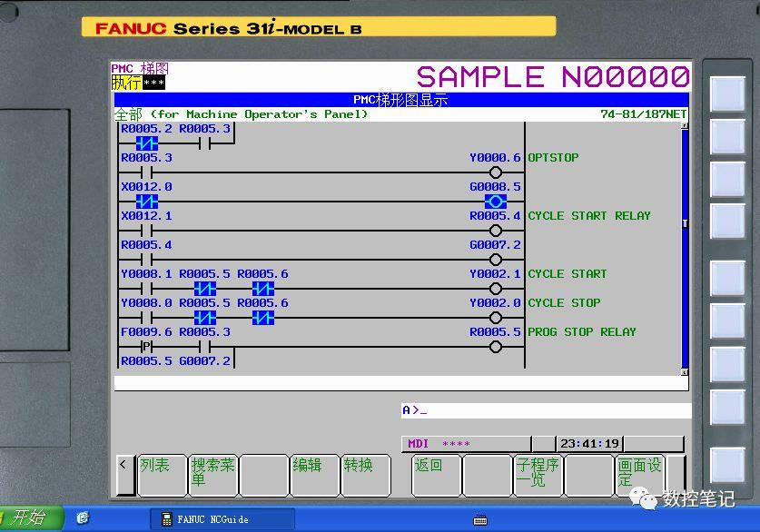Open the Windows 开始 Start menu
The width and height of the screenshot is (760, 532).
(27, 518)
